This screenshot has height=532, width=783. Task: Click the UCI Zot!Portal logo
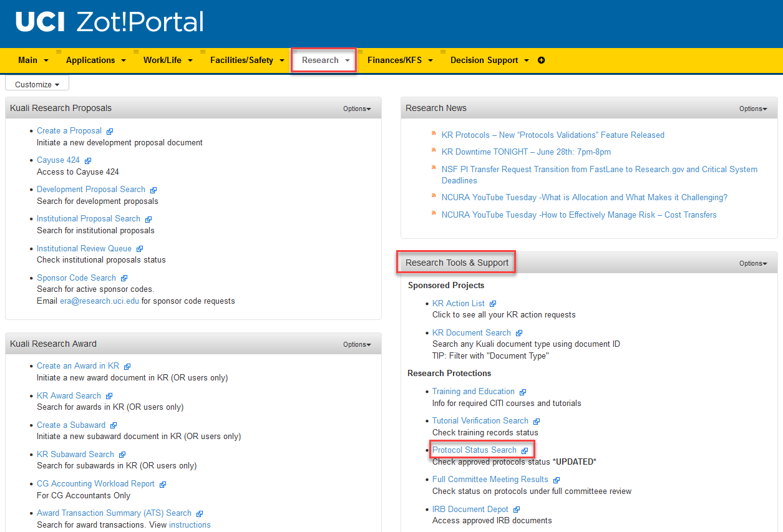pyautogui.click(x=110, y=22)
